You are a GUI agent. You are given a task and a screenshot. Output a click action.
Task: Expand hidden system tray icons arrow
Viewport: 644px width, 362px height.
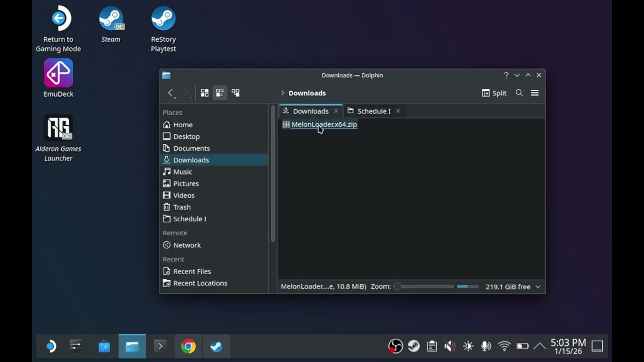(539, 346)
